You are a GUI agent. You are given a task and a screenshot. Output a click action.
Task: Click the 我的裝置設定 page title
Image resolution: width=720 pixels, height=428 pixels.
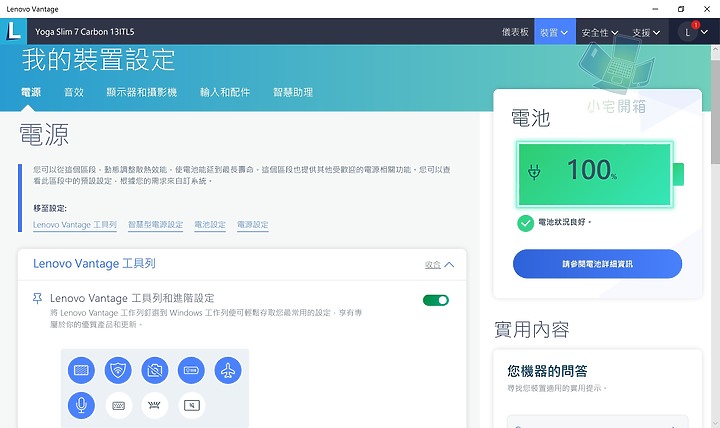coord(99,60)
